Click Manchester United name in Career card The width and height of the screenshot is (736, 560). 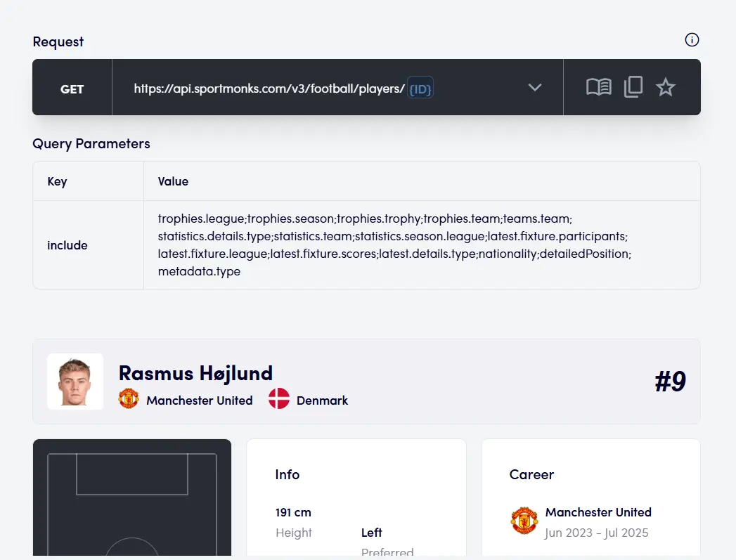pos(598,512)
